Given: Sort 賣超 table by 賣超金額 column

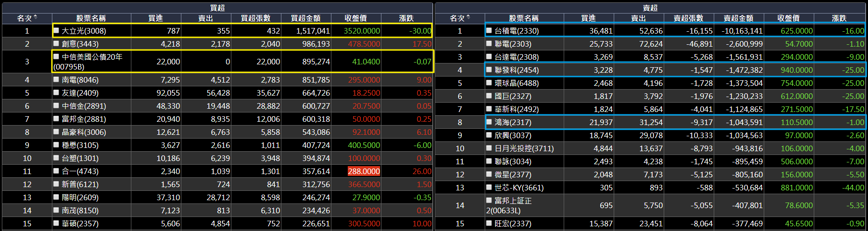Looking at the screenshot, I should 739,18.
